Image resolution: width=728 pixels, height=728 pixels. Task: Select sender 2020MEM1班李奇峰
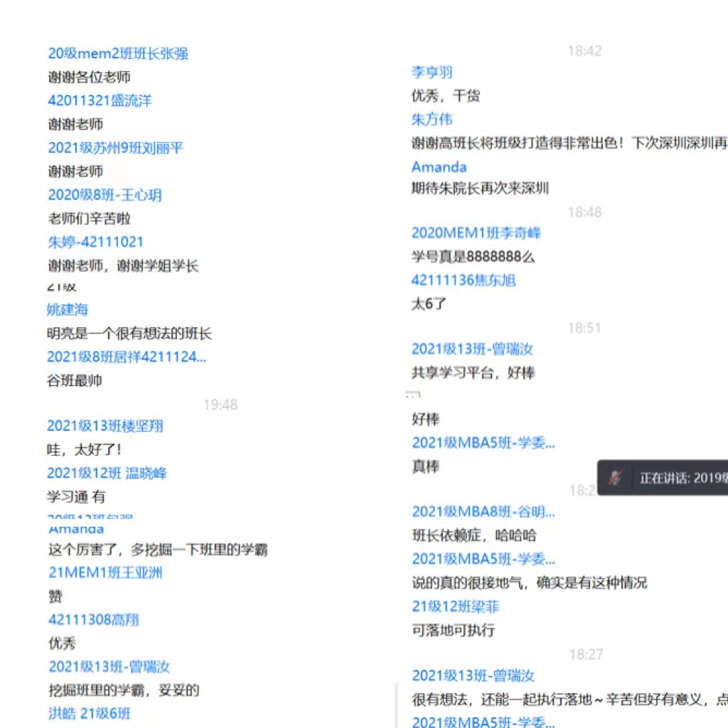(x=476, y=233)
